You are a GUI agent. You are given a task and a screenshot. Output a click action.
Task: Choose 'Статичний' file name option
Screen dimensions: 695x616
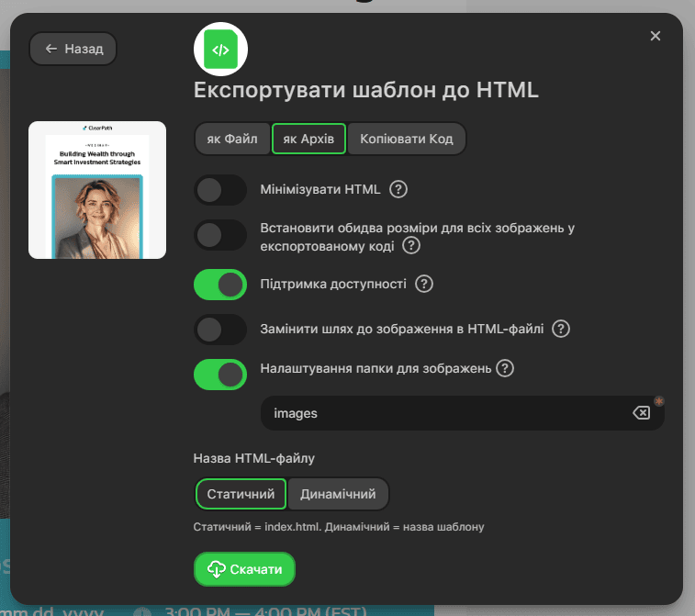(x=241, y=494)
